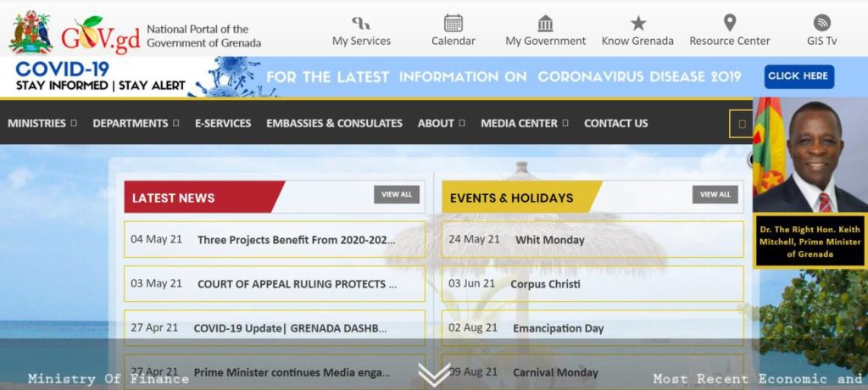Click the GIS Tv broadcast icon
The width and height of the screenshot is (868, 390).
[x=821, y=23]
